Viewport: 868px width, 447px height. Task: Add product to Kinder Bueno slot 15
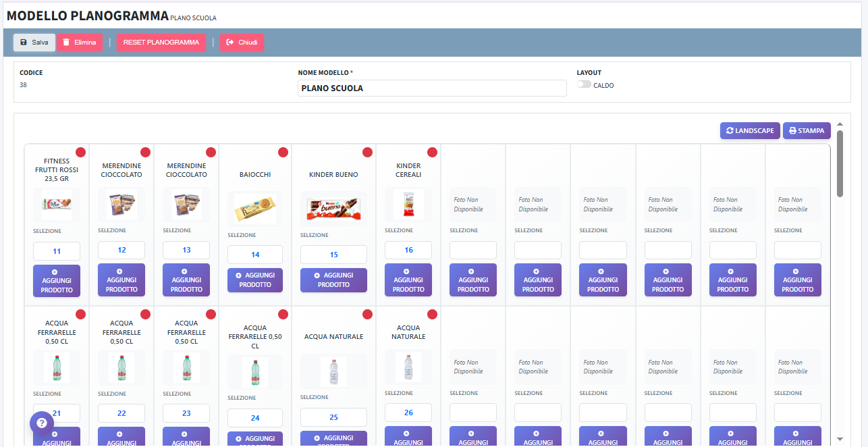tap(333, 280)
